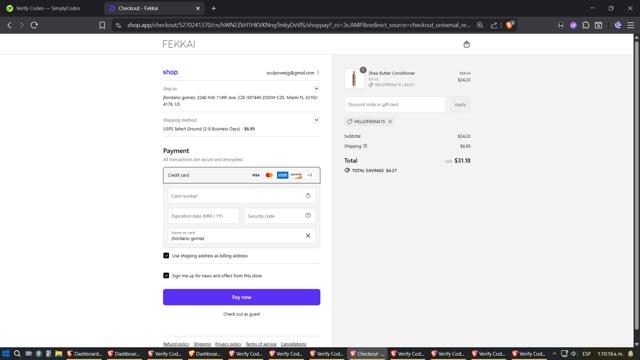Go back using the browser back arrow
The width and height of the screenshot is (640, 360).
click(9, 25)
